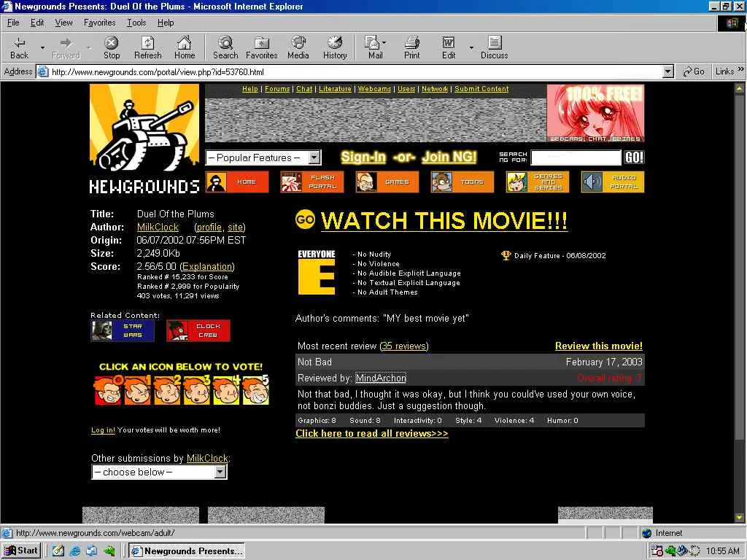Open the Submit Content top link
The width and height of the screenshot is (747, 560).
click(x=481, y=88)
